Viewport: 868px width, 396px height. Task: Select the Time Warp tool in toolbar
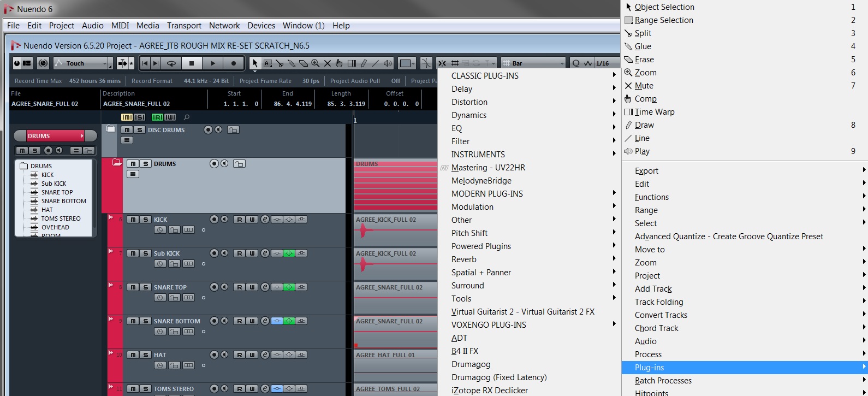click(x=352, y=63)
